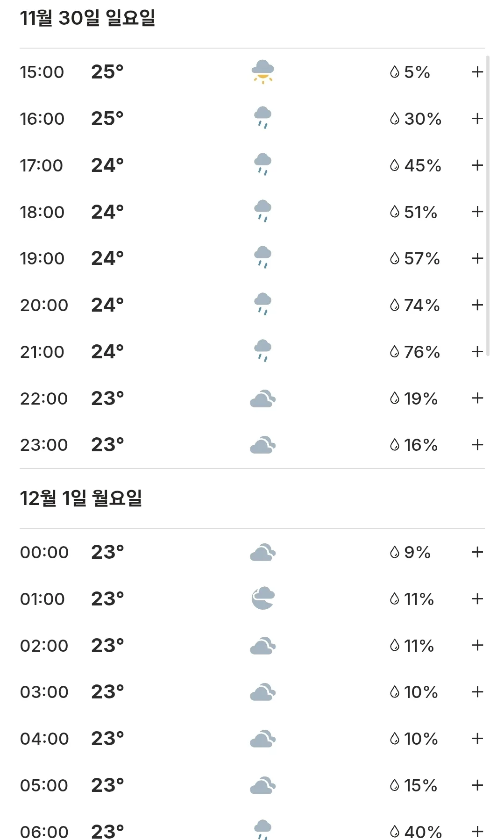Expand the 18:00 hourly row
The height and width of the screenshot is (840, 504).
[x=477, y=212]
